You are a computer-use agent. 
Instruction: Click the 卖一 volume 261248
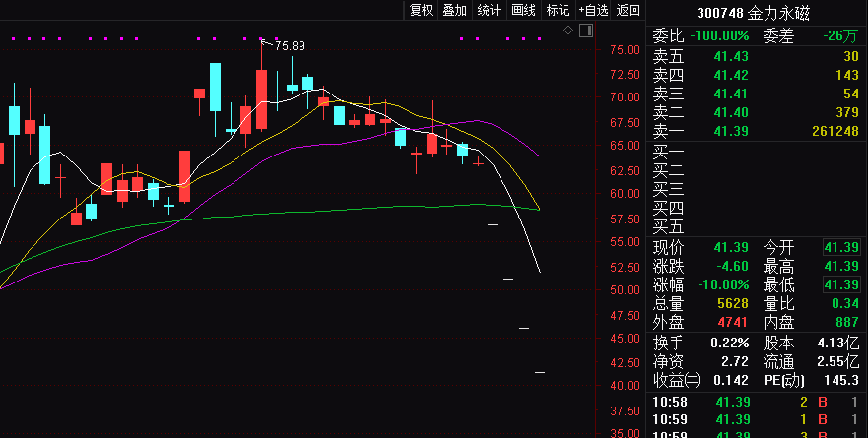click(835, 131)
